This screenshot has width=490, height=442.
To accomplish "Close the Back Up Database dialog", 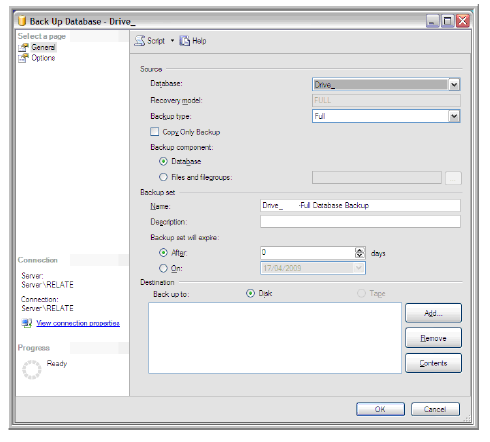I will [463, 21].
